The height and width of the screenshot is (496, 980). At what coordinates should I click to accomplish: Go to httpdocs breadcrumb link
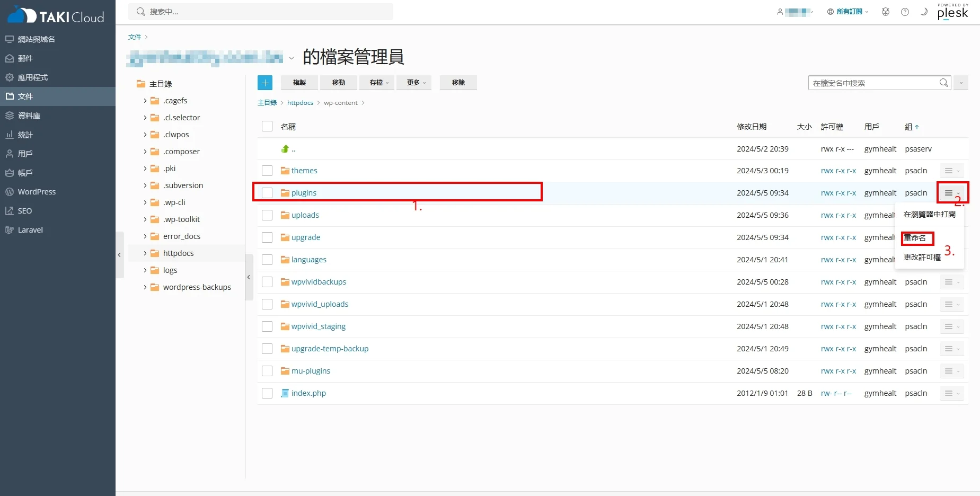(x=300, y=103)
